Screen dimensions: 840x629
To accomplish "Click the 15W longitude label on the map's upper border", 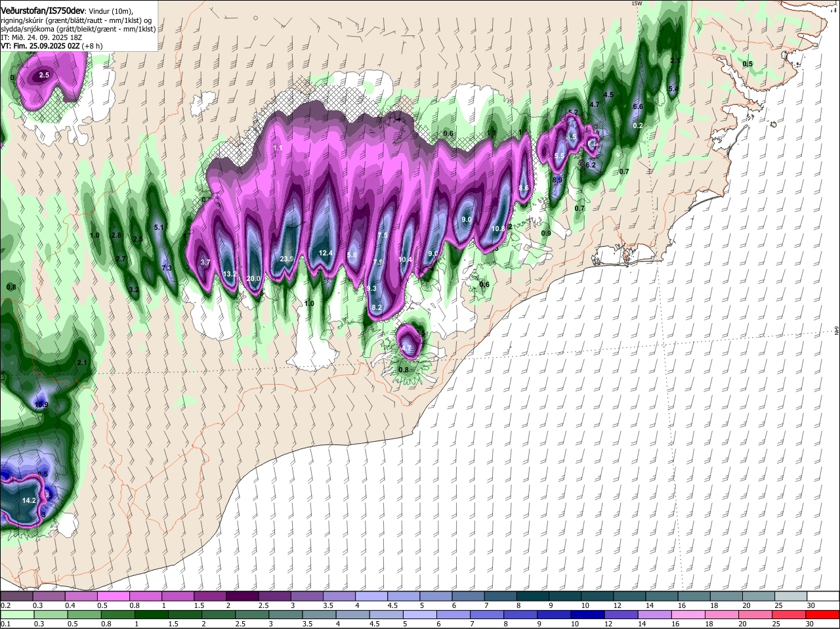I will click(636, 3).
